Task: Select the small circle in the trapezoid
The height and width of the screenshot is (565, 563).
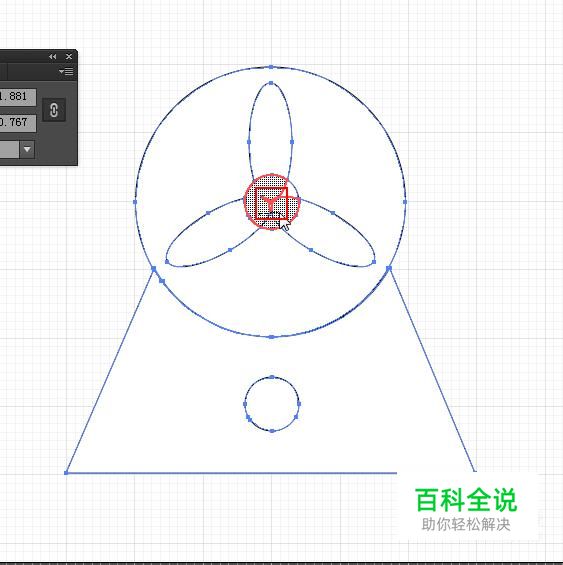Action: pos(272,404)
